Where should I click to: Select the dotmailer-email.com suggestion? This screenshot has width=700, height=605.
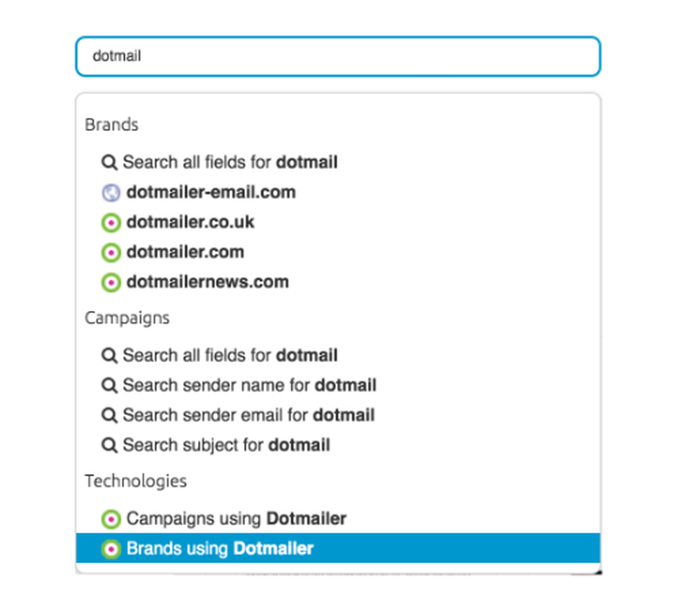(211, 192)
